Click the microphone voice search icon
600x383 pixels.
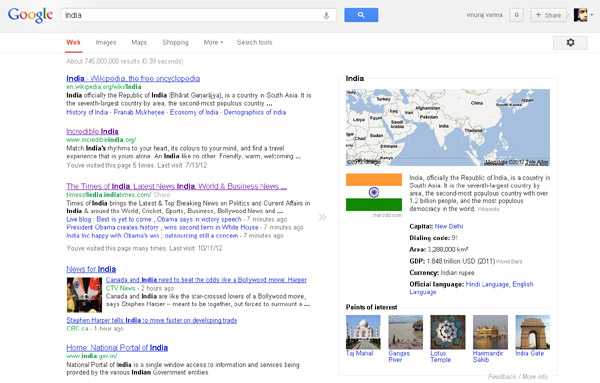[x=326, y=15]
